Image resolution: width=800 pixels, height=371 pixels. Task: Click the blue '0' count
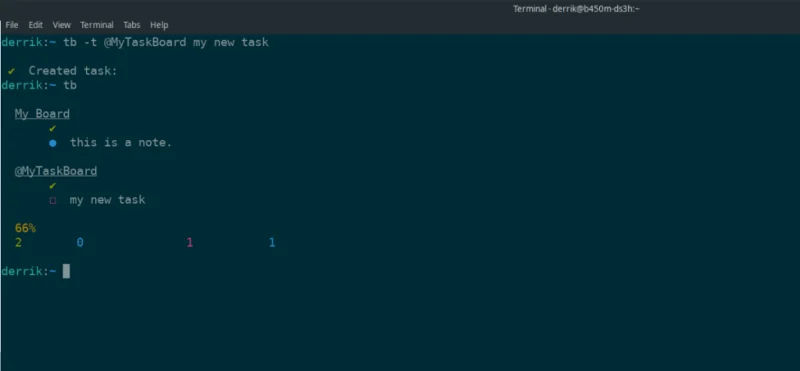pos(80,242)
